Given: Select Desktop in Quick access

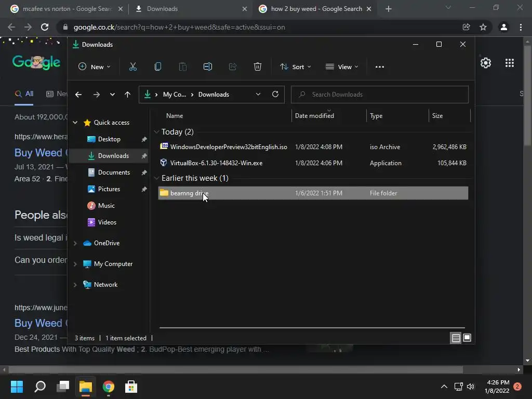Looking at the screenshot, I should click(109, 139).
